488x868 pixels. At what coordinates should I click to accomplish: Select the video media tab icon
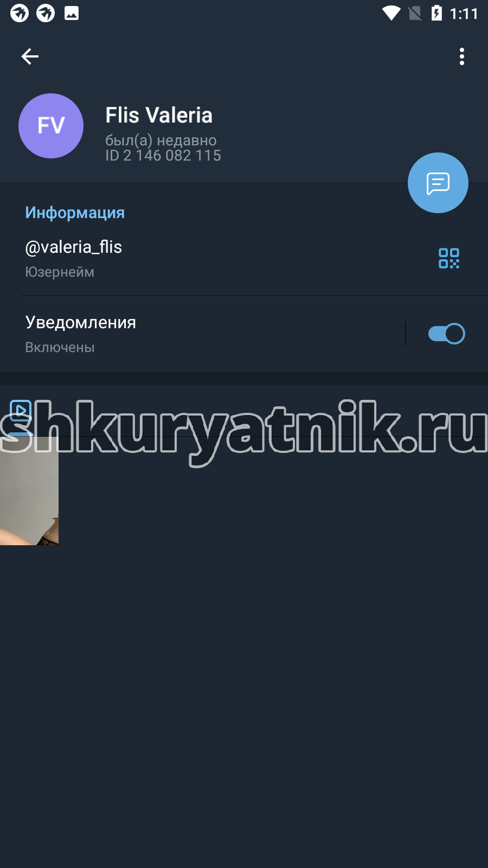point(21,411)
